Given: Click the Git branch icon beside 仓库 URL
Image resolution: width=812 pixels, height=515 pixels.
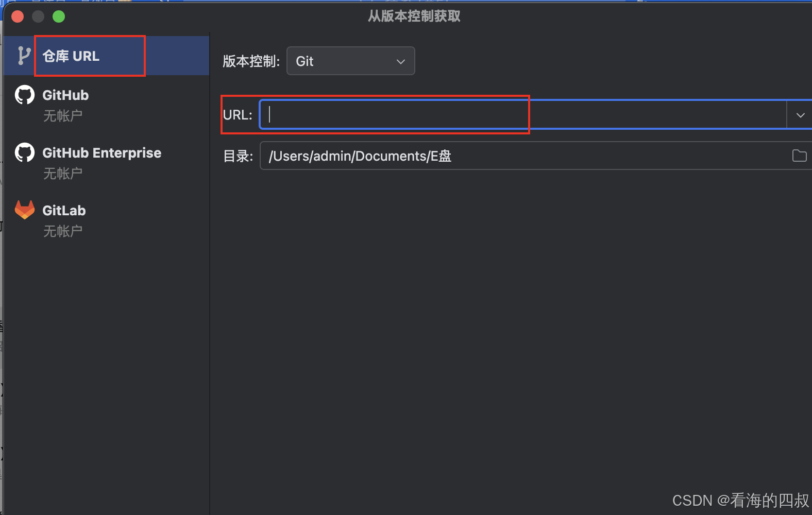Looking at the screenshot, I should (x=23, y=55).
